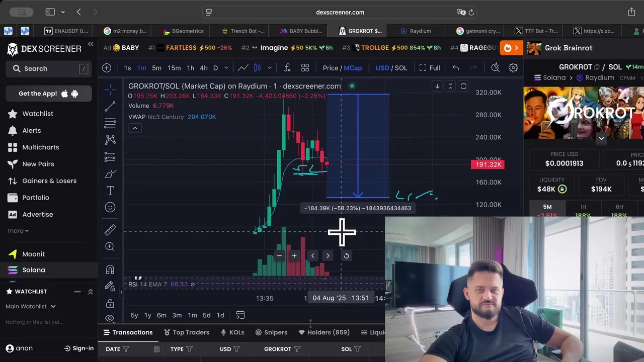Select the 15m timeframe

[x=174, y=68]
